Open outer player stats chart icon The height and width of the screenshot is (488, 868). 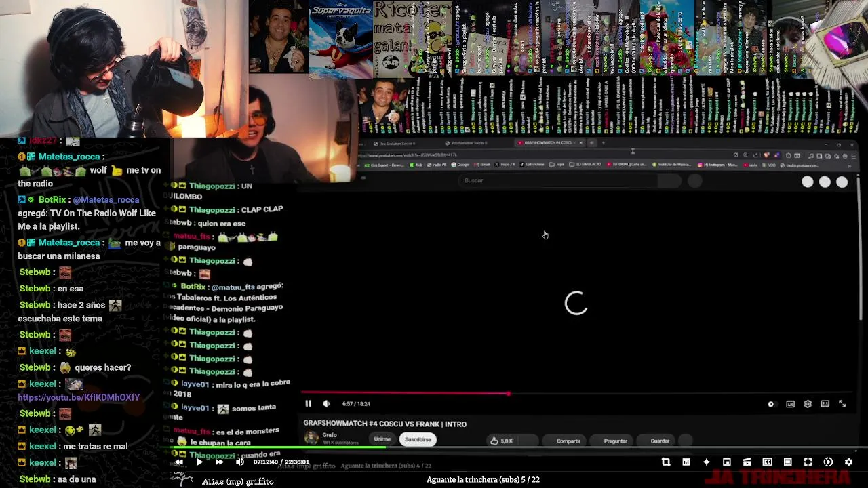686,462
